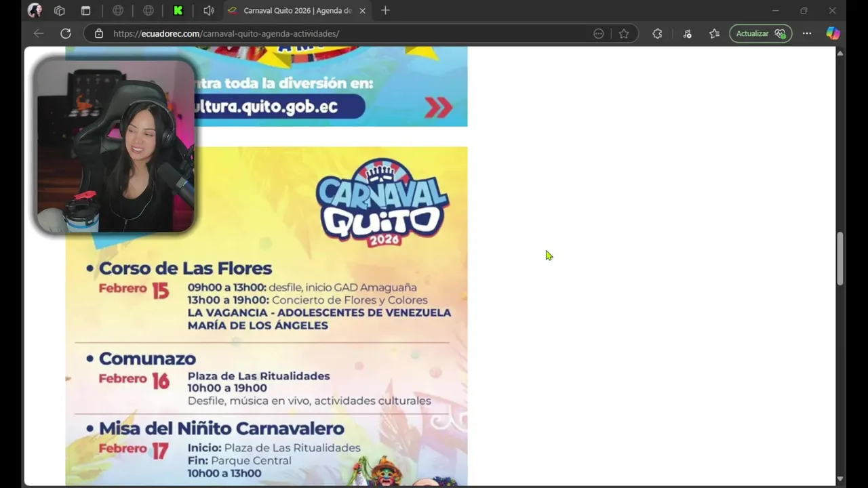Open the browser profile avatar menu
The height and width of the screenshot is (488, 868).
click(35, 11)
